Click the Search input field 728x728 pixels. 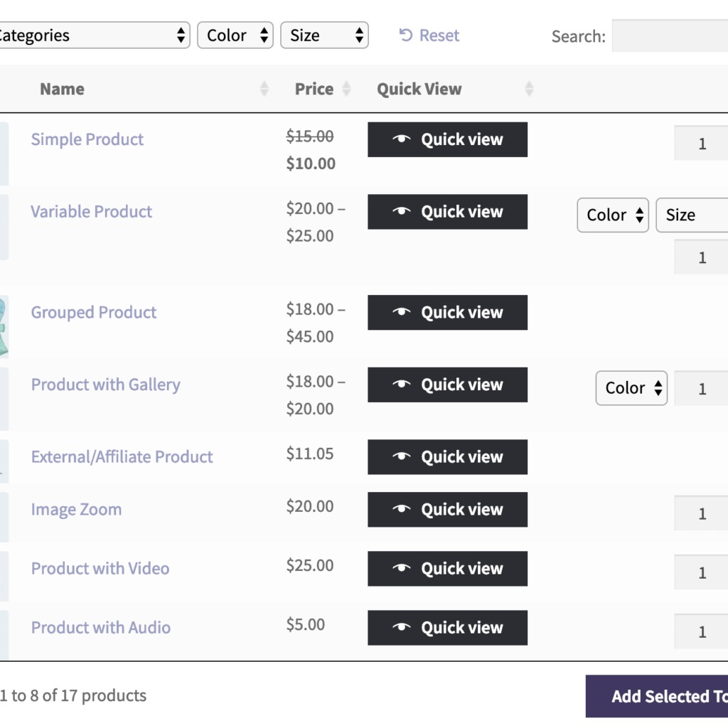pyautogui.click(x=670, y=36)
